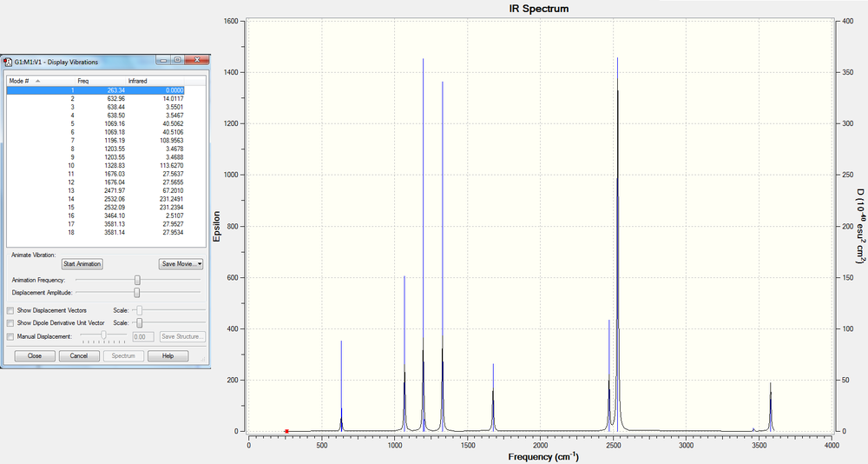Viewport: 868px width, 464px height.
Task: Click the manual displacement 0.00 field
Action: tap(143, 336)
